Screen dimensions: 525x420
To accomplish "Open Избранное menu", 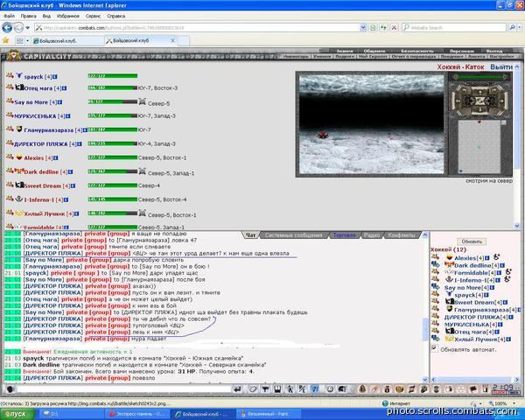I will (x=68, y=16).
